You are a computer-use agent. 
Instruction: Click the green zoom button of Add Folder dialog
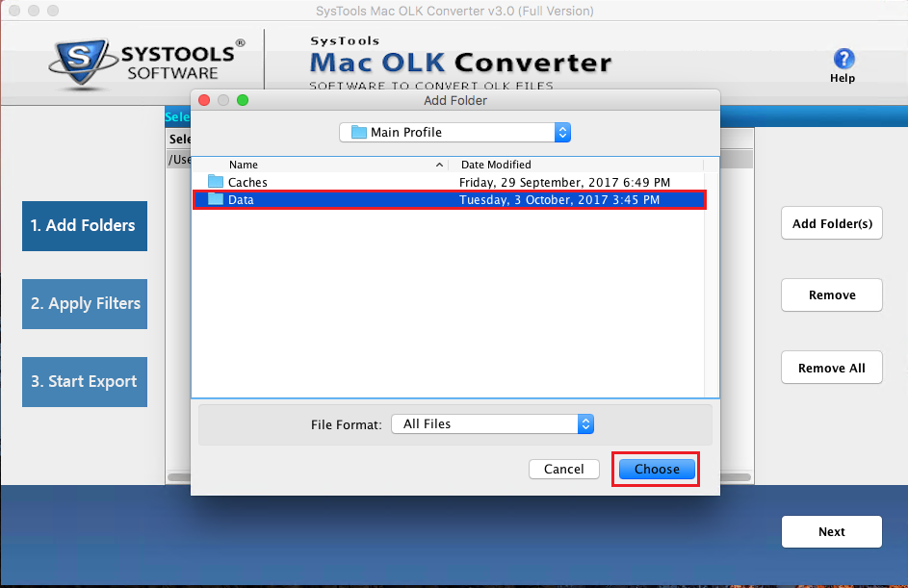coord(243,100)
